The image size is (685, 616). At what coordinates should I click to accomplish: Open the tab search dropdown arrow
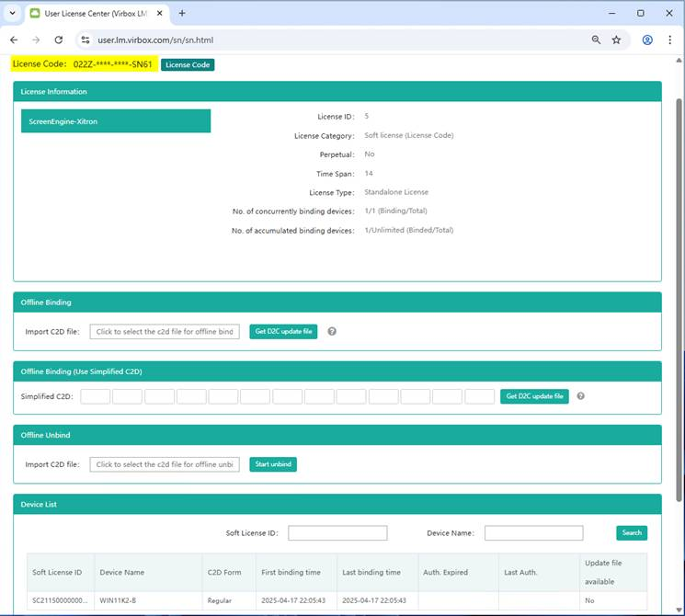click(x=12, y=13)
